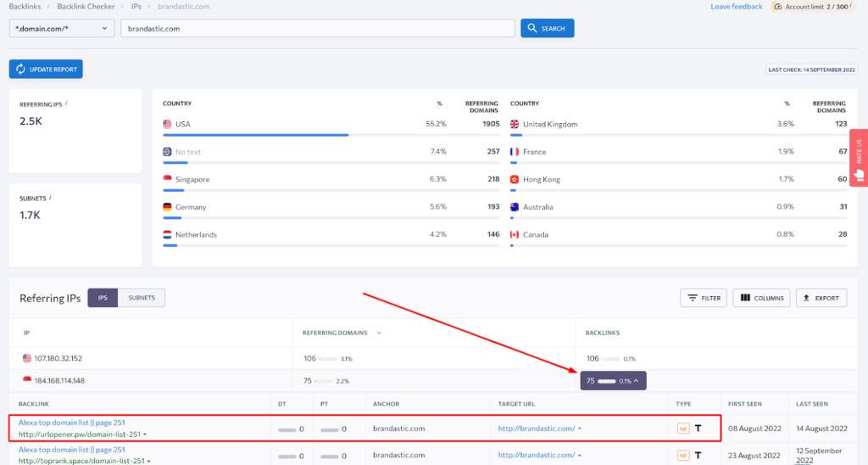Click the Last Seen date 14 August 2022
The height and width of the screenshot is (465, 868).
point(821,429)
